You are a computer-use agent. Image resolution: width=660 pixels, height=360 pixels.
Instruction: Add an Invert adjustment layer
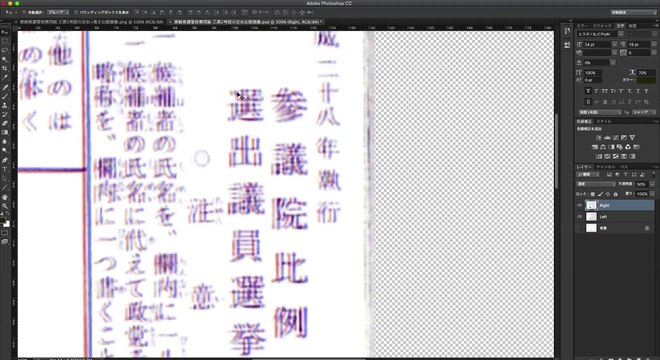pyautogui.click(x=599, y=156)
